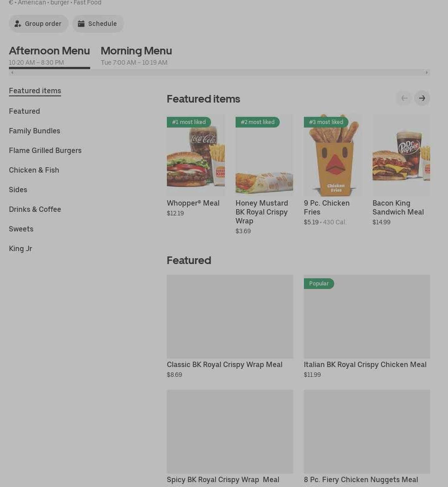
Task: Click the $14.99 Bacon King price
Action: point(381,222)
